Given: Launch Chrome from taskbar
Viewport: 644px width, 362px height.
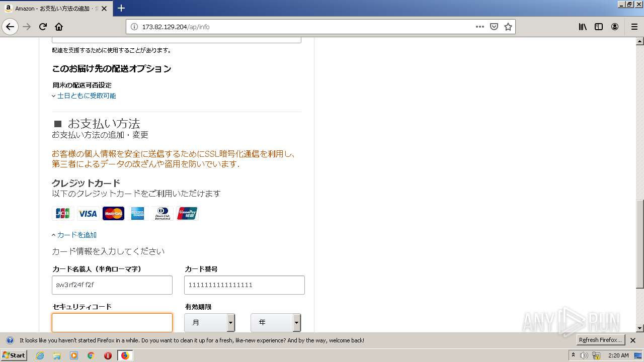Looking at the screenshot, I should point(91,355).
